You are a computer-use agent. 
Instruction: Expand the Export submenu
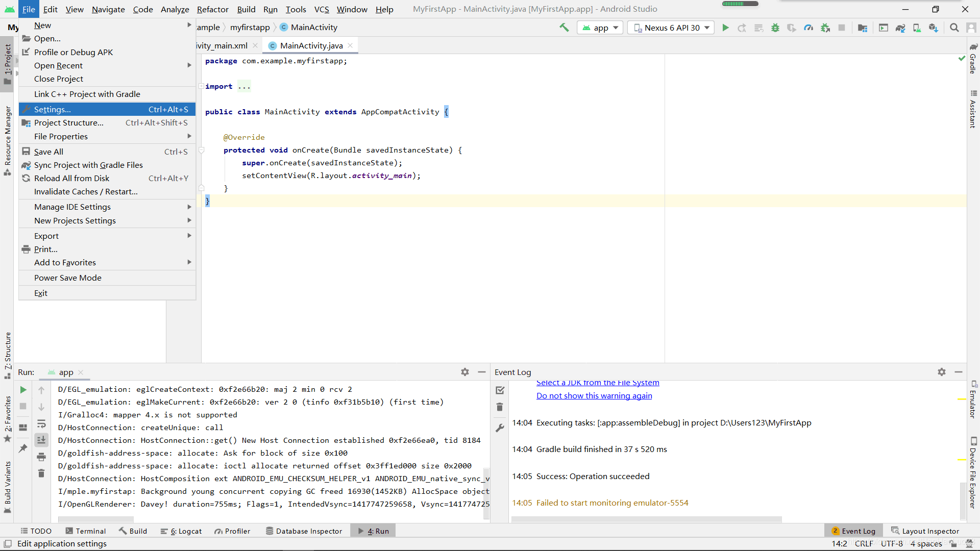[107, 236]
